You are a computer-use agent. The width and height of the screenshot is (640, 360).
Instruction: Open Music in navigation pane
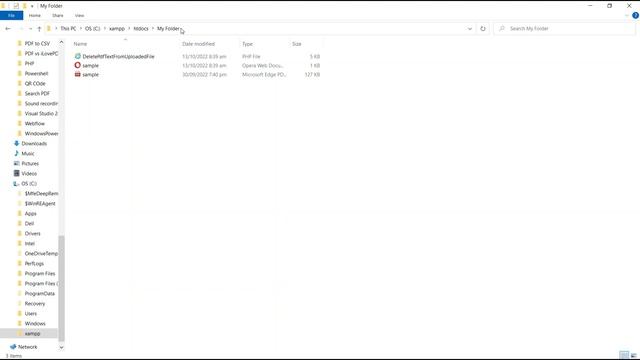[x=28, y=153]
